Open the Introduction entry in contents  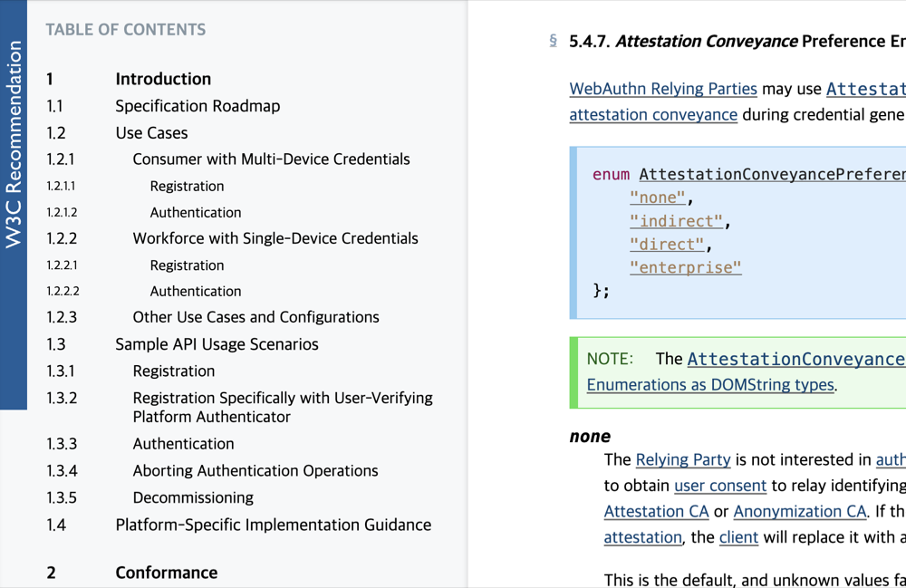coord(163,79)
